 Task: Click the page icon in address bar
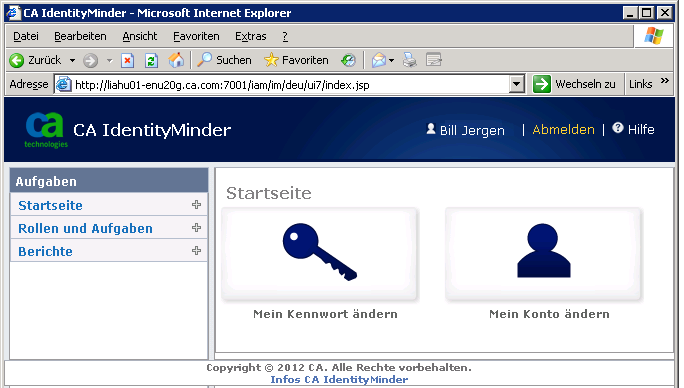[x=64, y=84]
